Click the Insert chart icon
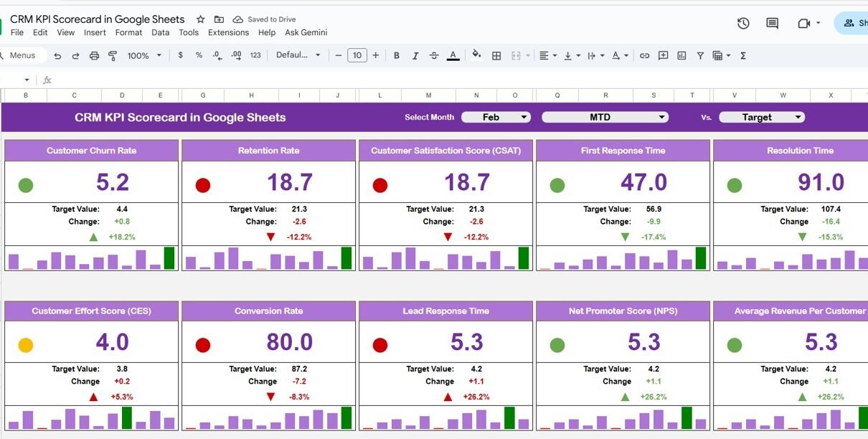 click(681, 56)
